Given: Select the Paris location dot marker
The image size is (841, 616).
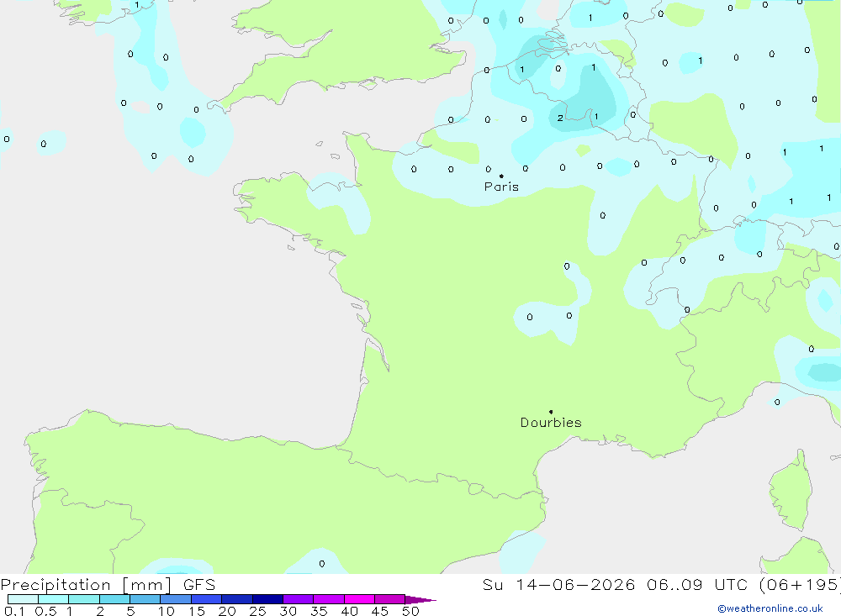Looking at the screenshot, I should tap(501, 176).
